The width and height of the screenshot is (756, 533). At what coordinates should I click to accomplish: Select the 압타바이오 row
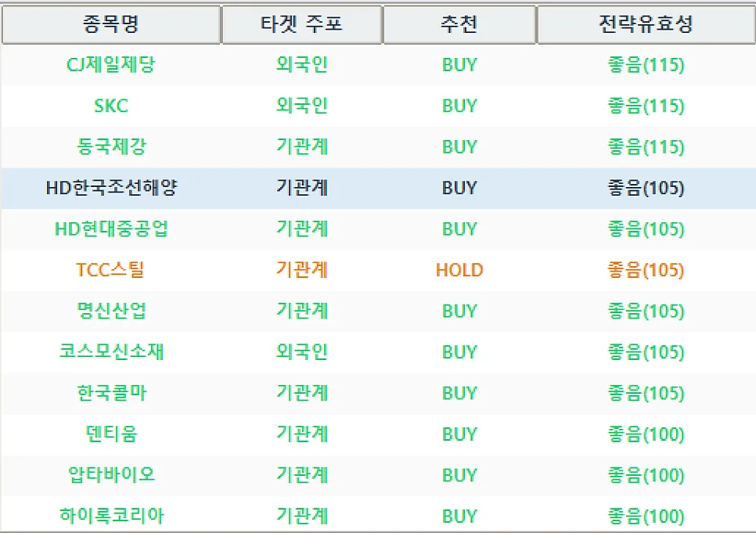coord(379,474)
